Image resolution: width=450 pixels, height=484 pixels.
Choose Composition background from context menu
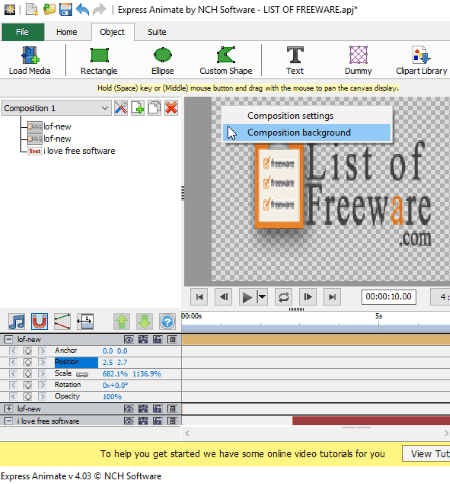[307, 133]
